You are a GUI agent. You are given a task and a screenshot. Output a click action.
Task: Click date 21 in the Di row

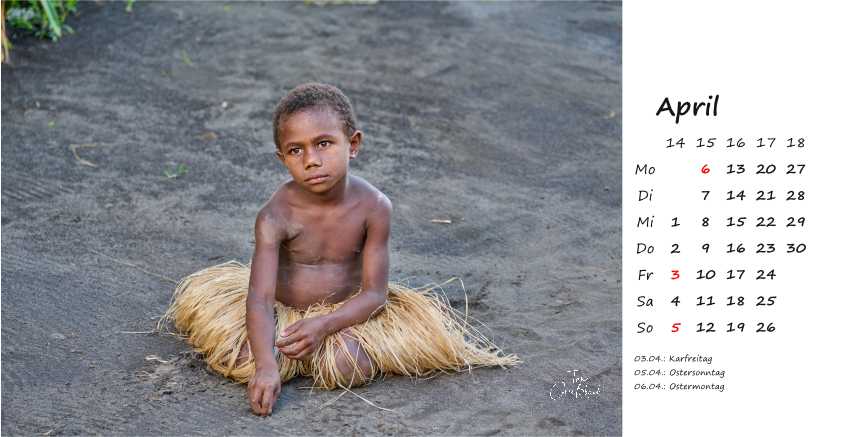[x=765, y=196]
